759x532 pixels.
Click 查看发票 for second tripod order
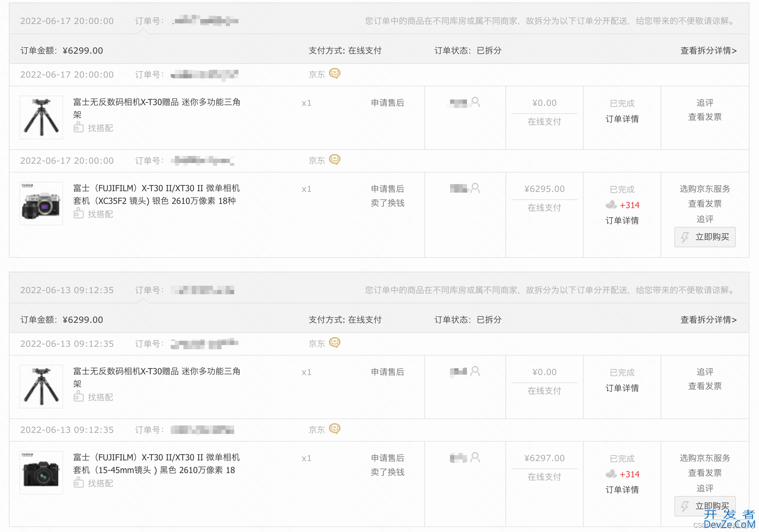point(705,386)
